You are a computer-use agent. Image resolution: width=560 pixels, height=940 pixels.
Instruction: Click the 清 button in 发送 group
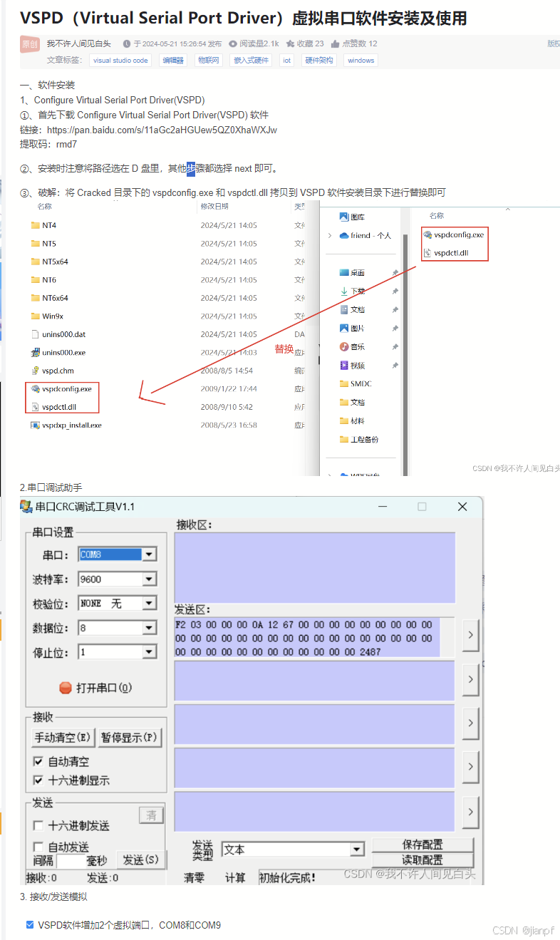pos(151,815)
